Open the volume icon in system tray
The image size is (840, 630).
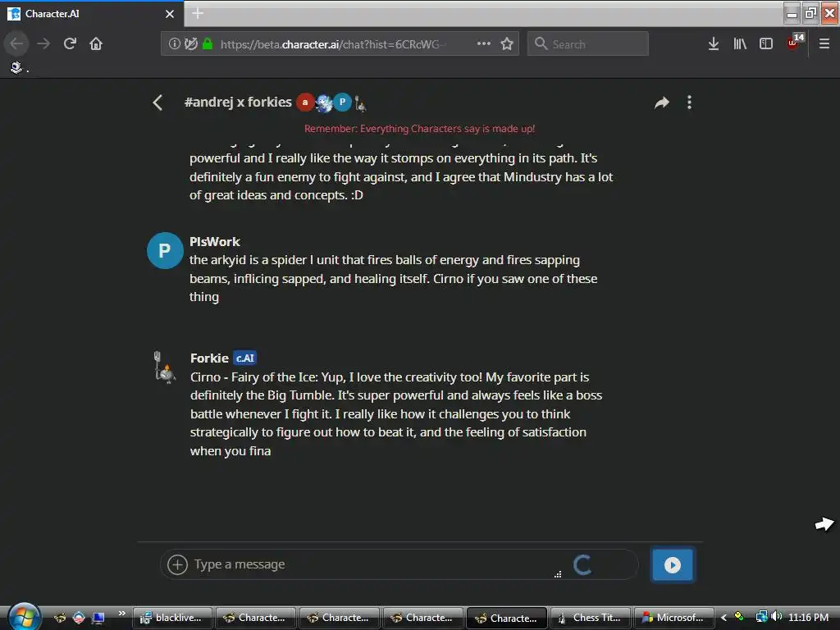pos(776,617)
